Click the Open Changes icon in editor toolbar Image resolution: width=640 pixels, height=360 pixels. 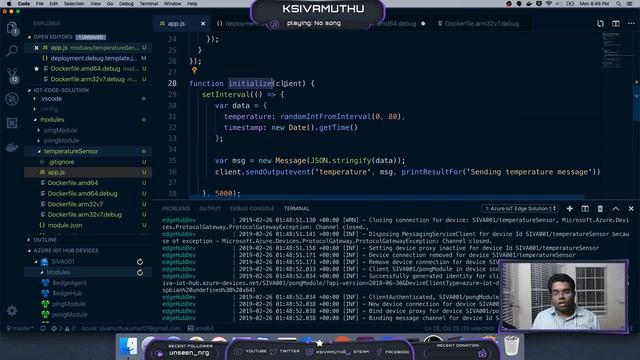(600, 24)
